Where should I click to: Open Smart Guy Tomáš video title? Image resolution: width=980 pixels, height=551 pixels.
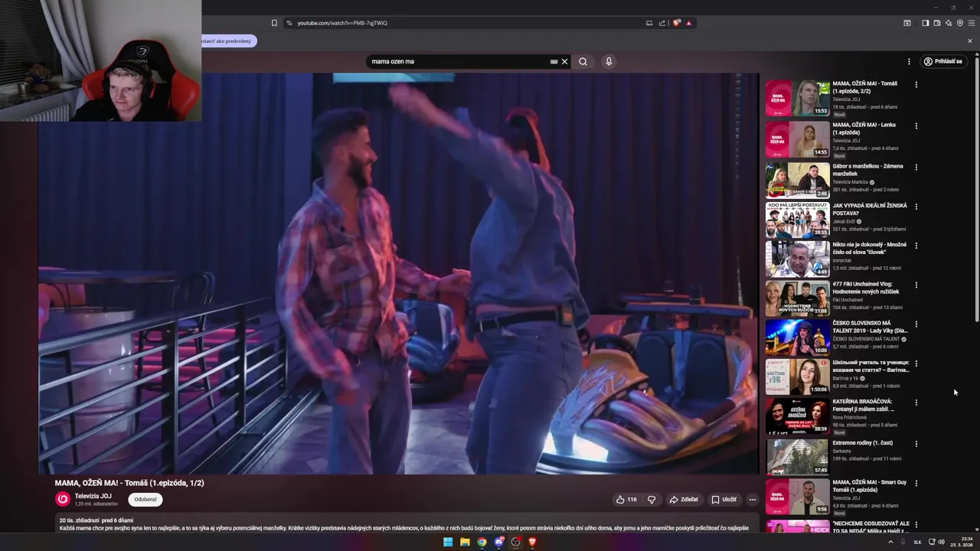coord(870,486)
